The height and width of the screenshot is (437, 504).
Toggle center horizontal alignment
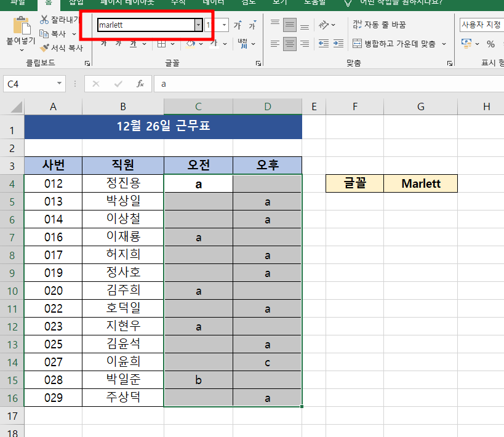[x=290, y=44]
